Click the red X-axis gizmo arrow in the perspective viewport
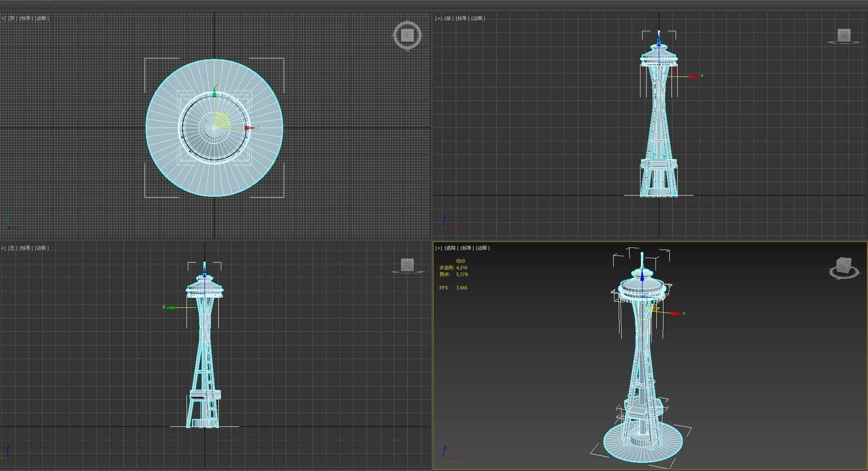868x471 pixels. [676, 313]
